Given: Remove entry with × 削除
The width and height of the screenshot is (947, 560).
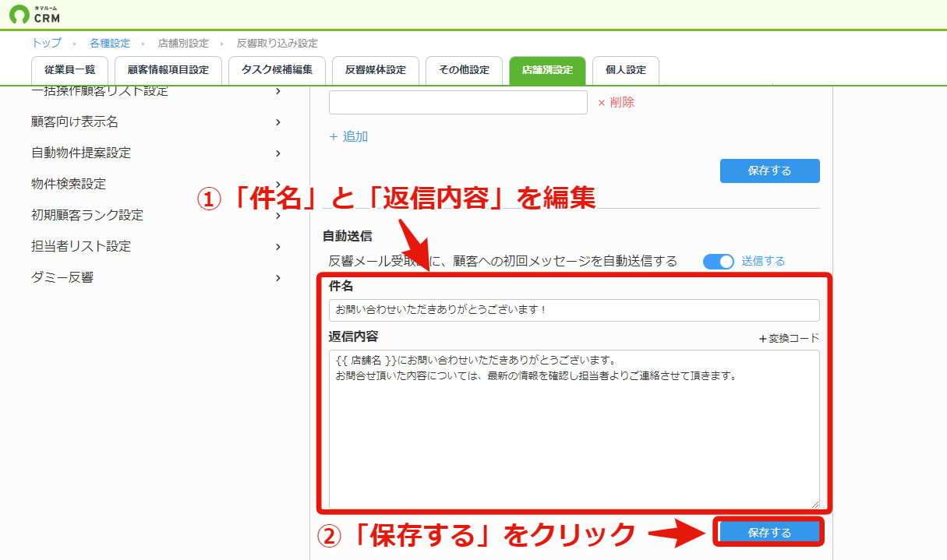Looking at the screenshot, I should tap(616, 102).
